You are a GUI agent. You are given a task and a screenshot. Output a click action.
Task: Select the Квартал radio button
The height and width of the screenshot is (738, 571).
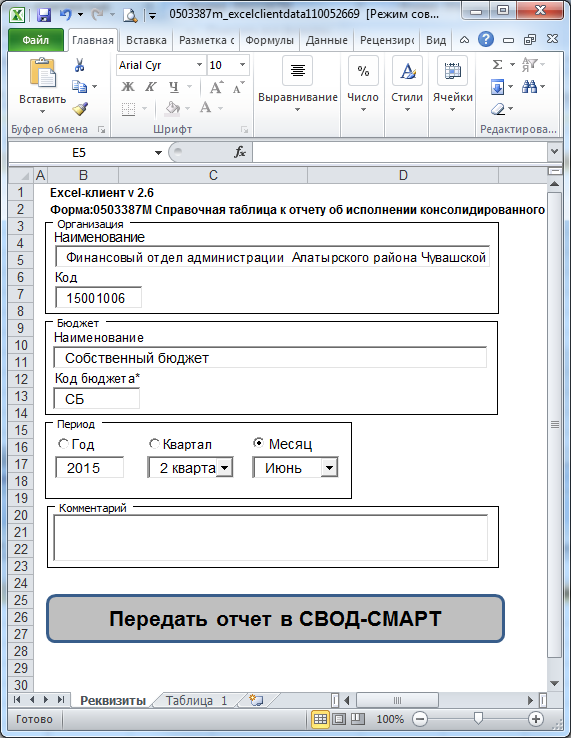pyautogui.click(x=154, y=443)
